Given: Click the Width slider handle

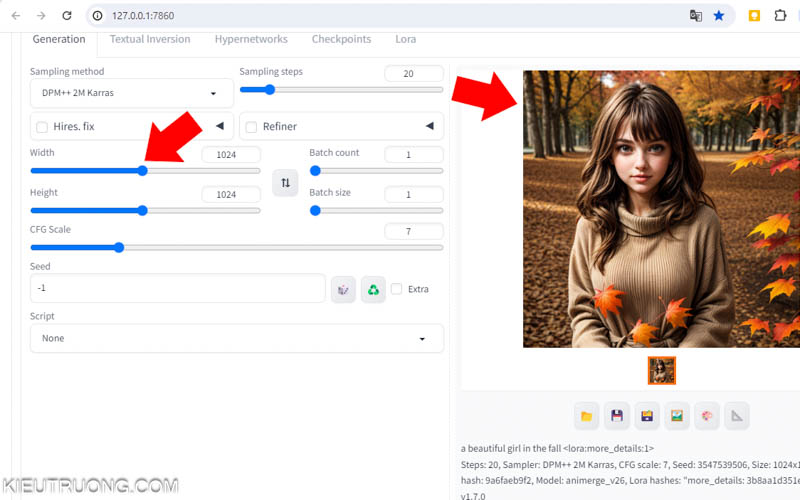Looking at the screenshot, I should click(x=143, y=170).
